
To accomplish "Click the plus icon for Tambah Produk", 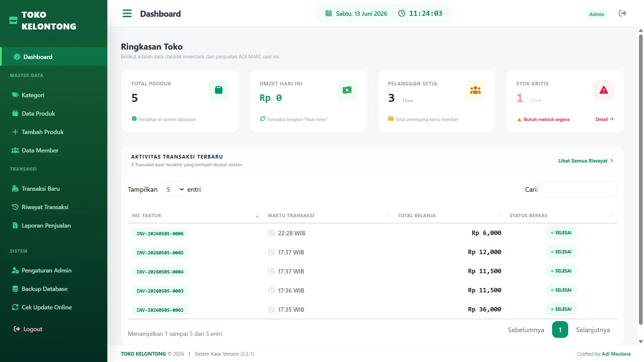I will coord(15,132).
